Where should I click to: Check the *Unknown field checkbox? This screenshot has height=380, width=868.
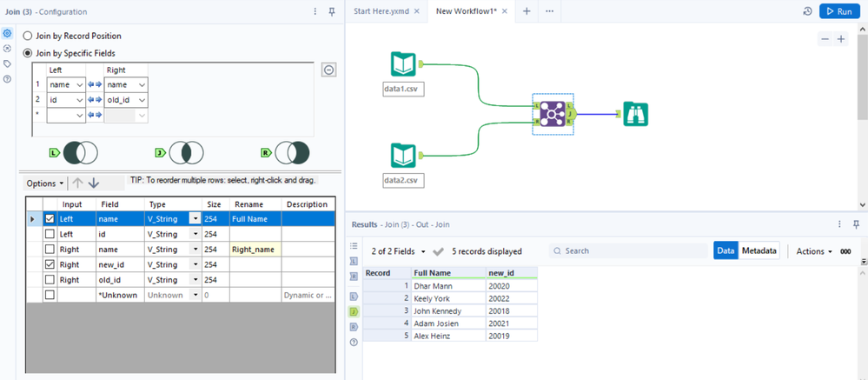[50, 296]
